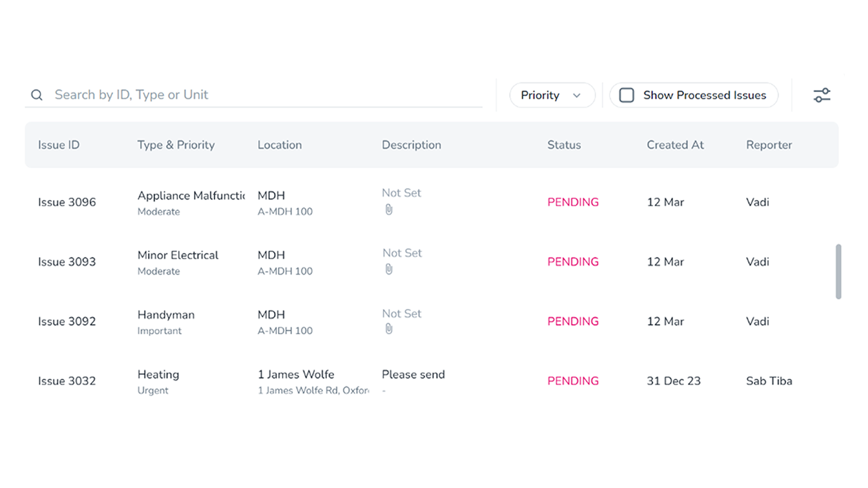Image resolution: width=868 pixels, height=488 pixels.
Task: Click attachment paperclip on Issue 3092
Action: click(x=389, y=329)
